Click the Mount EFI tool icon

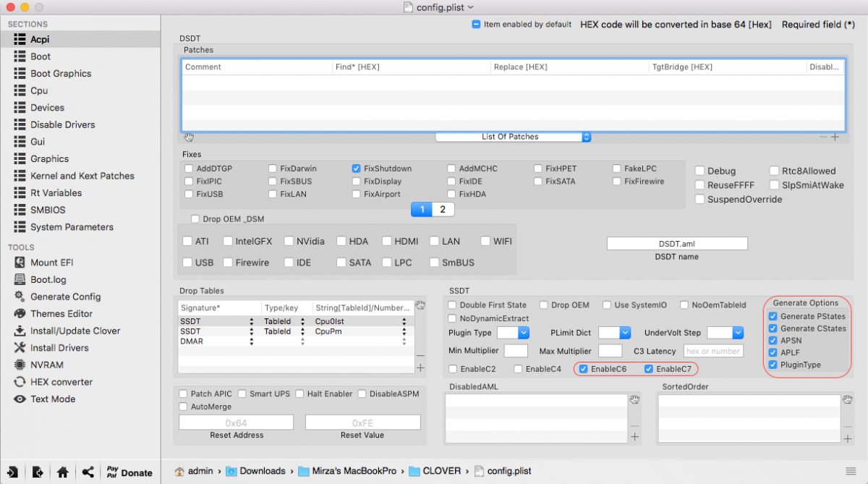click(x=20, y=263)
